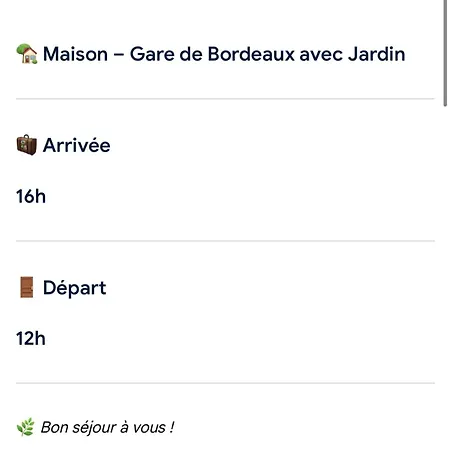The image size is (450, 450).
Task: Click the word Gare in the title
Action: point(152,54)
